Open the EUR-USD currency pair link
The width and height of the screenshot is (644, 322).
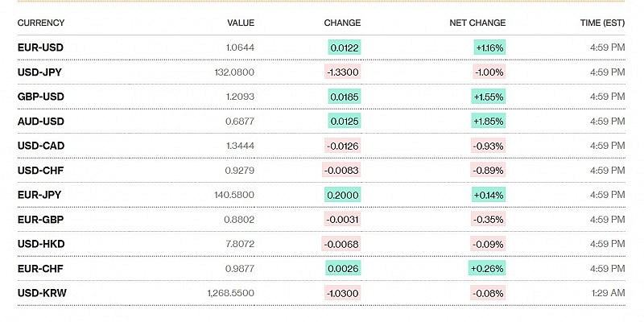pos(40,47)
